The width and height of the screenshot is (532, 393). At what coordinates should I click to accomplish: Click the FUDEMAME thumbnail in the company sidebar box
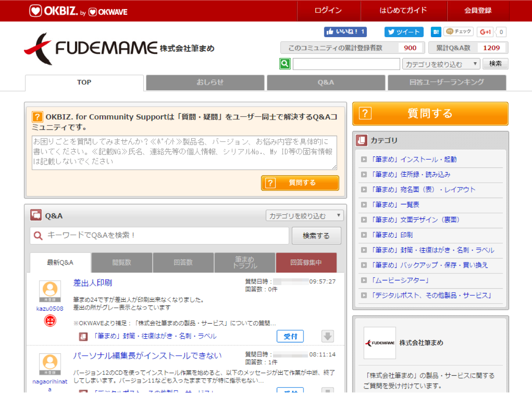coord(379,343)
